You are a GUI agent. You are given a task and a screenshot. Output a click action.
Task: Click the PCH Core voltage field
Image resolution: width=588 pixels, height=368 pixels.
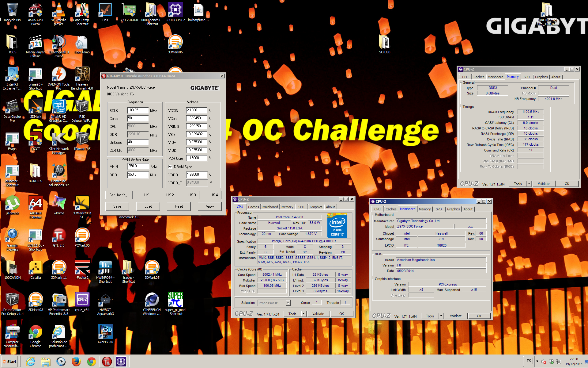pyautogui.click(x=197, y=158)
